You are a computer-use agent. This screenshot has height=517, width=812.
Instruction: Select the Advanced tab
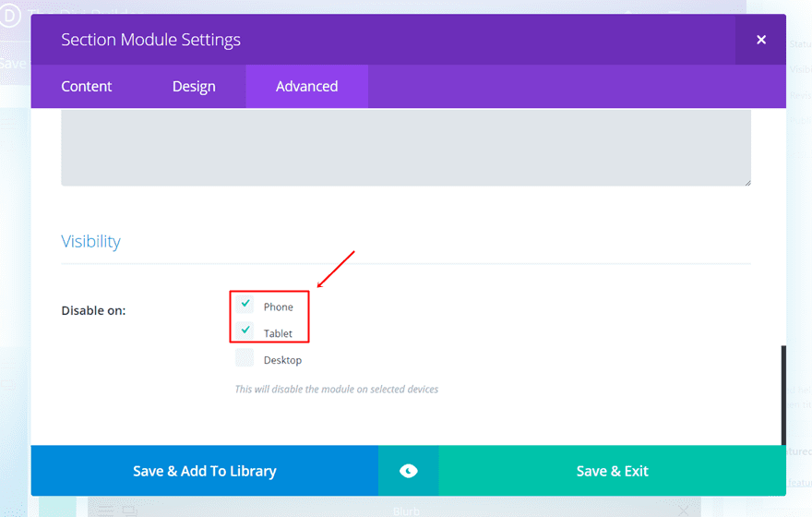[306, 87]
